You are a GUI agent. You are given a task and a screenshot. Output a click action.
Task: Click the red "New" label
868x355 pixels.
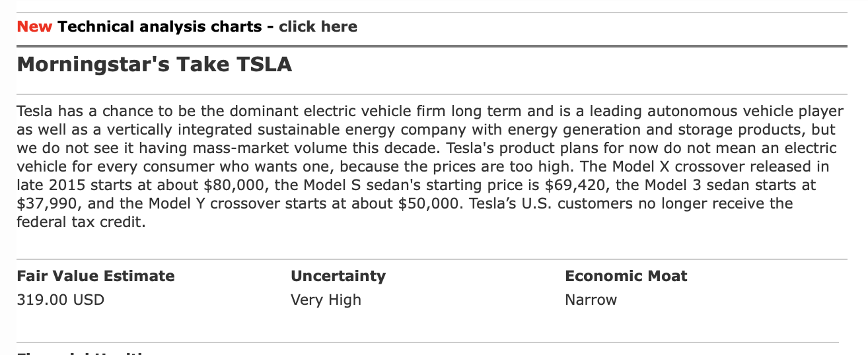click(x=35, y=27)
